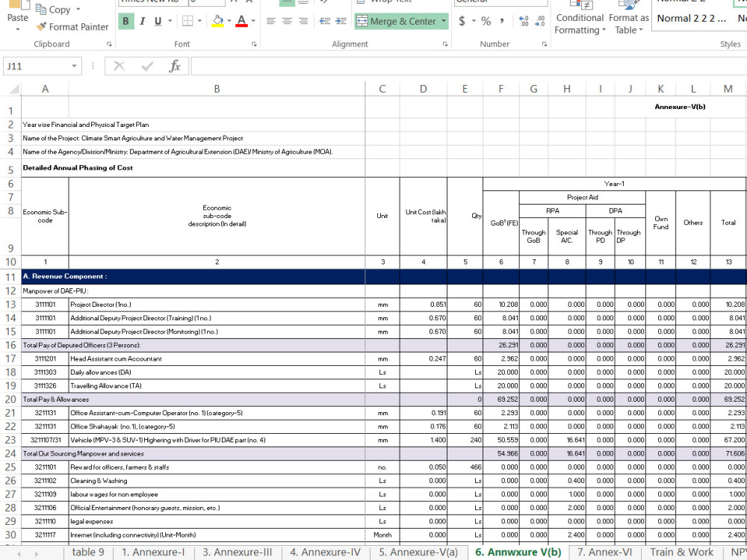Open the 7. Annex-VI sheet tab
747x560 pixels.
click(x=604, y=552)
